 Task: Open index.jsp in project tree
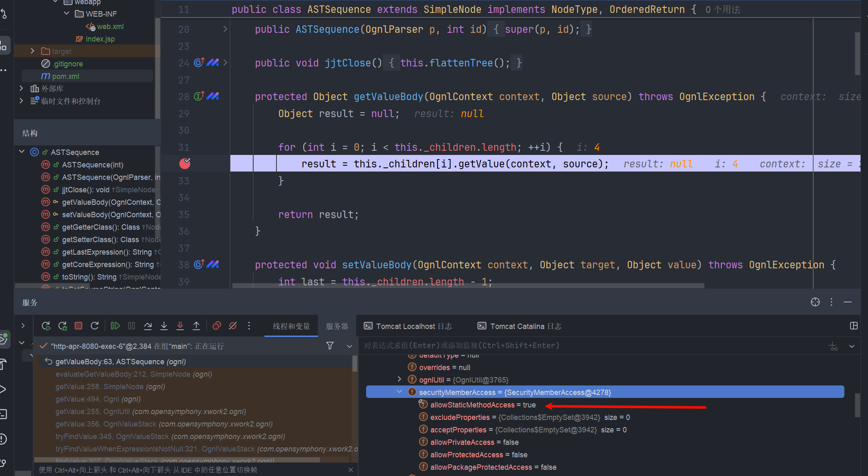(100, 39)
